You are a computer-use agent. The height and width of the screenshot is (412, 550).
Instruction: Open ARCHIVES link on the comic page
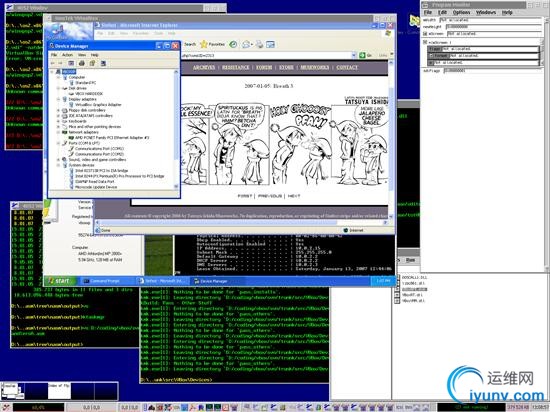(204, 67)
